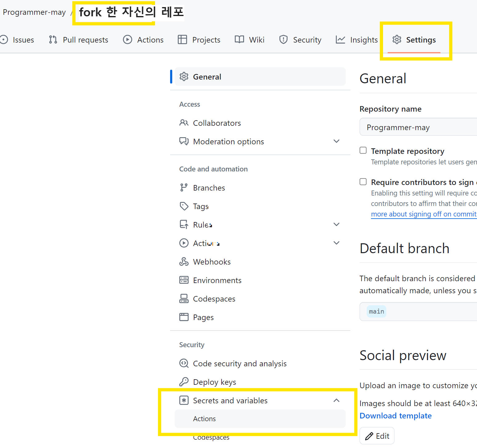The width and height of the screenshot is (477, 448).
Task: Click the Settings gear icon in top nav
Action: (x=397, y=39)
